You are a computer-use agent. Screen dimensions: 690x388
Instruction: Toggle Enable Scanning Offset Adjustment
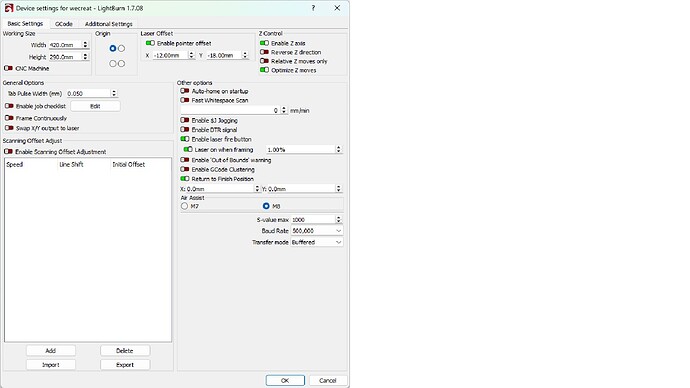[8, 151]
